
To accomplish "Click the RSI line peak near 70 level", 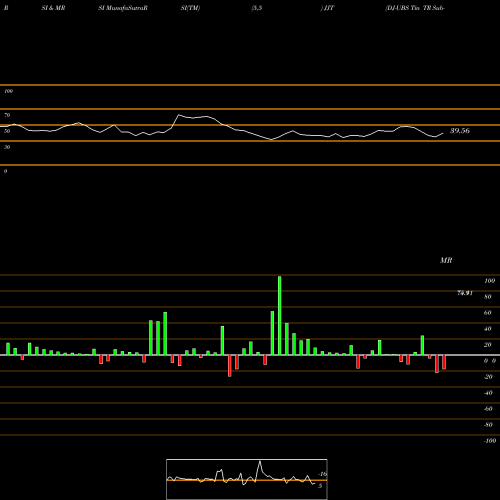I will [179, 115].
